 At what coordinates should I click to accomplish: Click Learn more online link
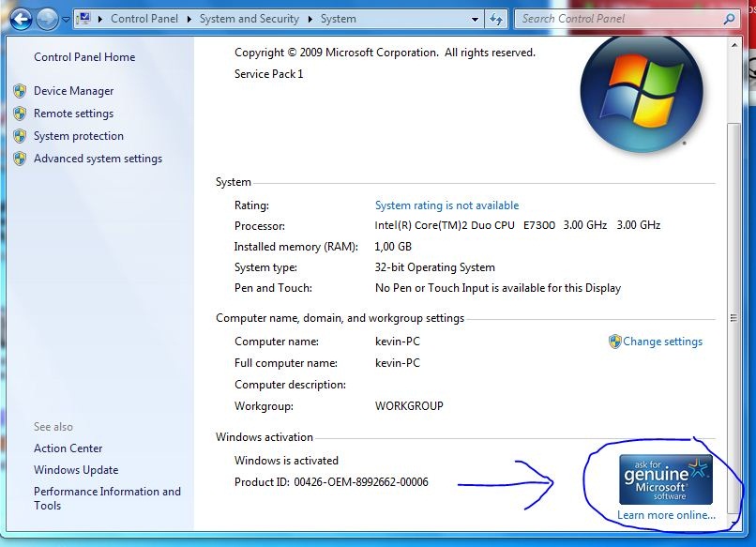(666, 515)
